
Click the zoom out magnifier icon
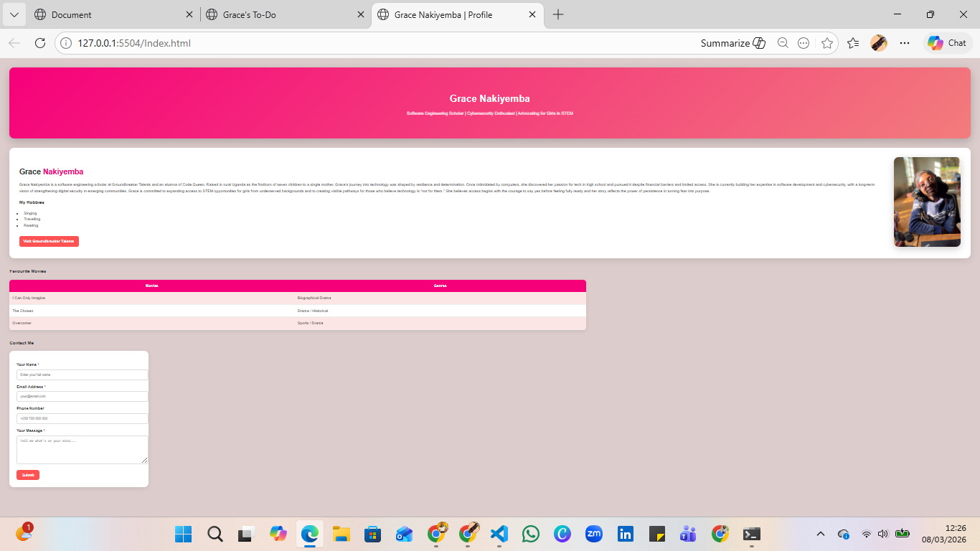(783, 43)
